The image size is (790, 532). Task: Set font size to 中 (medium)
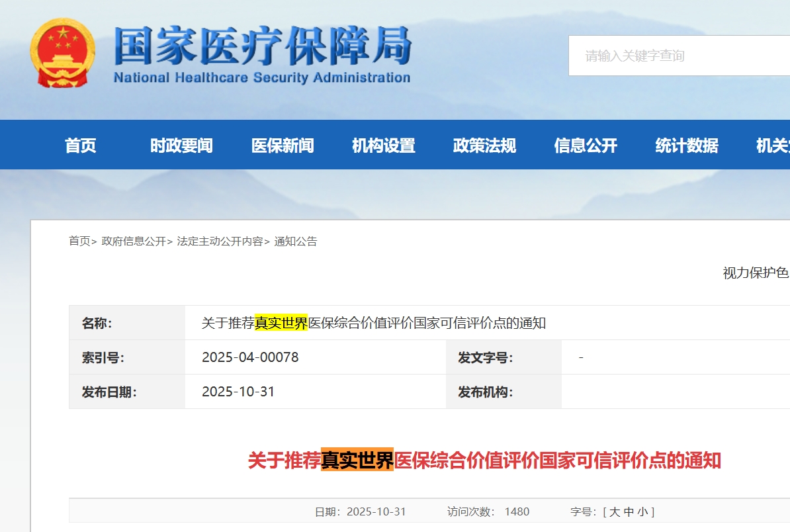[x=629, y=511]
